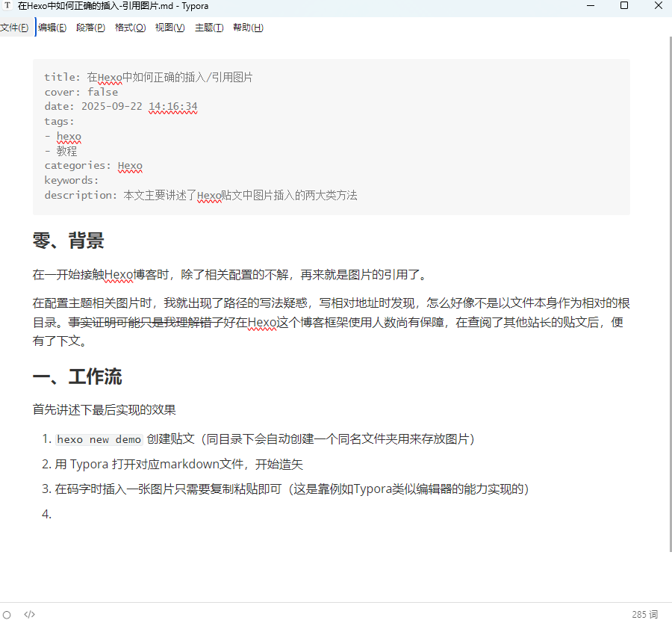
Task: Click the heading 零、背景
Action: pos(68,241)
